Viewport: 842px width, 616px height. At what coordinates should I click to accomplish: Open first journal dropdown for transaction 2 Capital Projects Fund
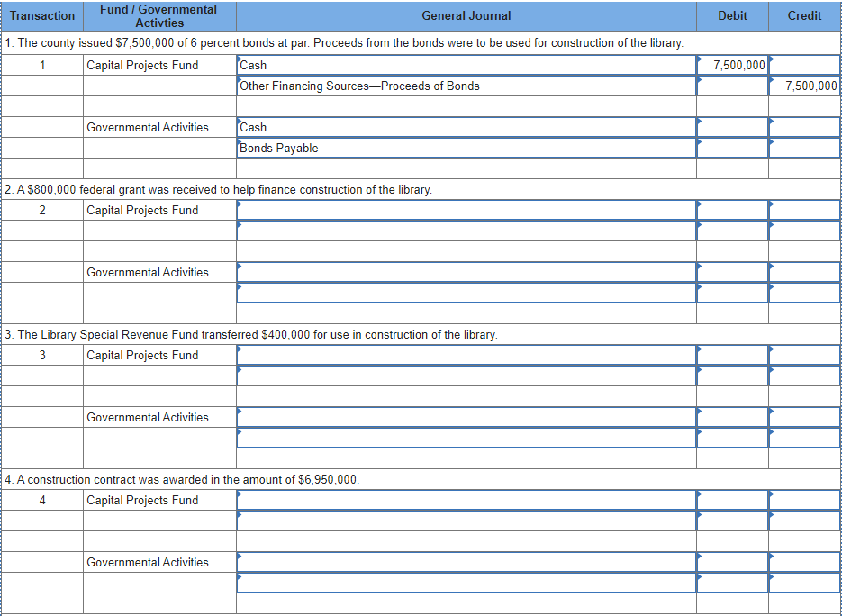pos(466,210)
